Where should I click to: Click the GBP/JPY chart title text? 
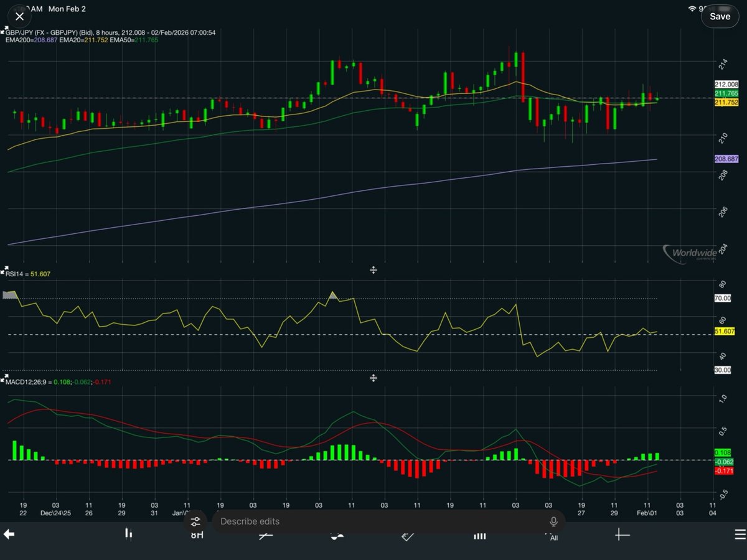click(111, 32)
